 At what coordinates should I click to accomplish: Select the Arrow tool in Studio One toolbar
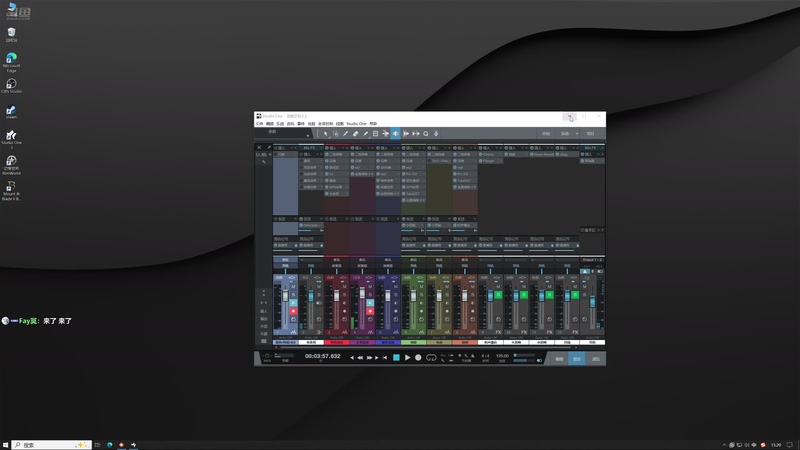[x=326, y=134]
